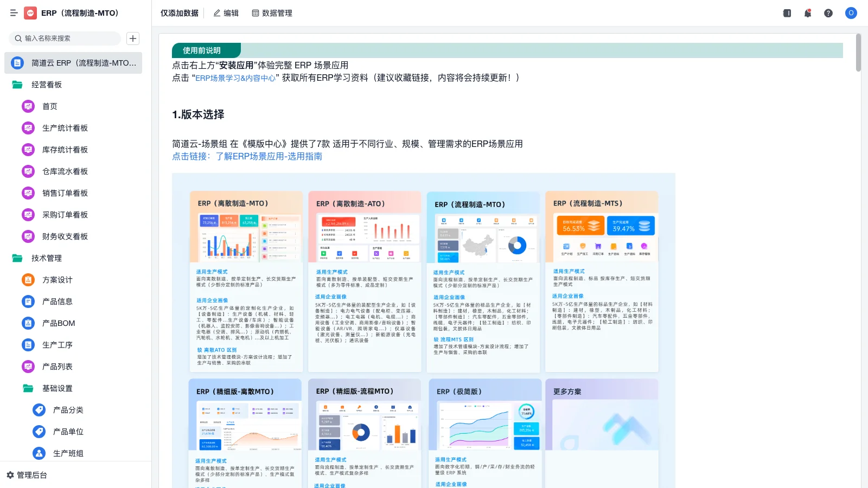Screen dimensions: 868x488
Task: Click the 更多方案 card thumbnail
Action: (x=602, y=433)
